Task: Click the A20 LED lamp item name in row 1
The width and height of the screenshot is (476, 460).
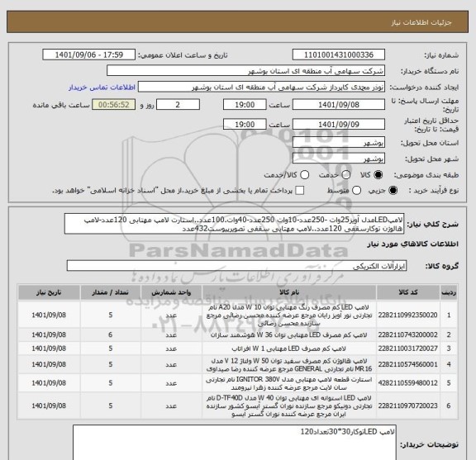Action: (x=288, y=315)
